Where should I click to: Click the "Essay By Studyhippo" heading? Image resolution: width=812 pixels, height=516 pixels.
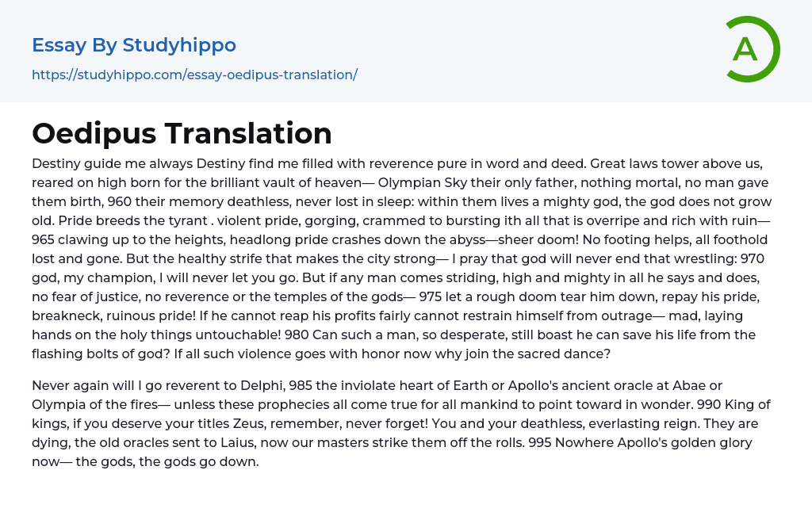[x=134, y=45]
